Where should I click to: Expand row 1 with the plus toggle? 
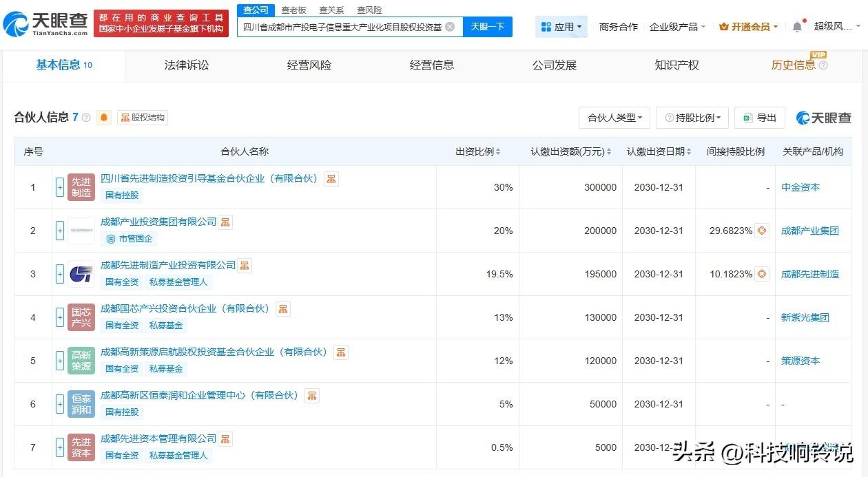coord(60,187)
